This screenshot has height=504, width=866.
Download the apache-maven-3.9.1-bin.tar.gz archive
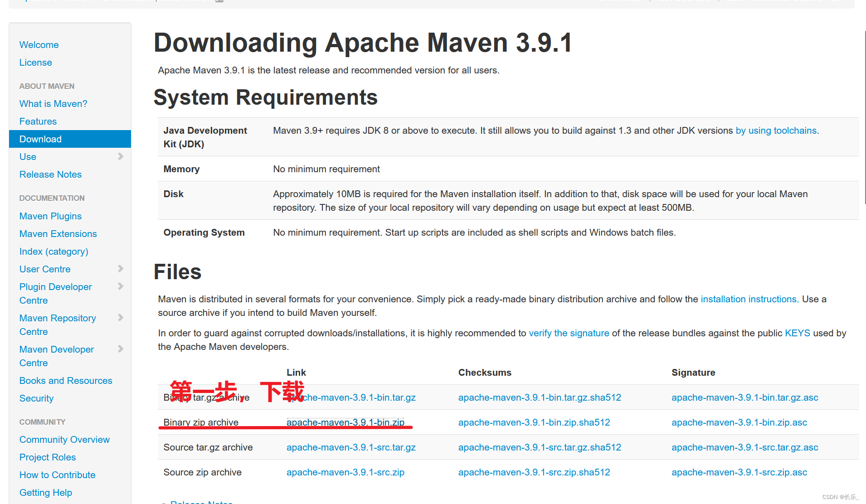point(351,397)
